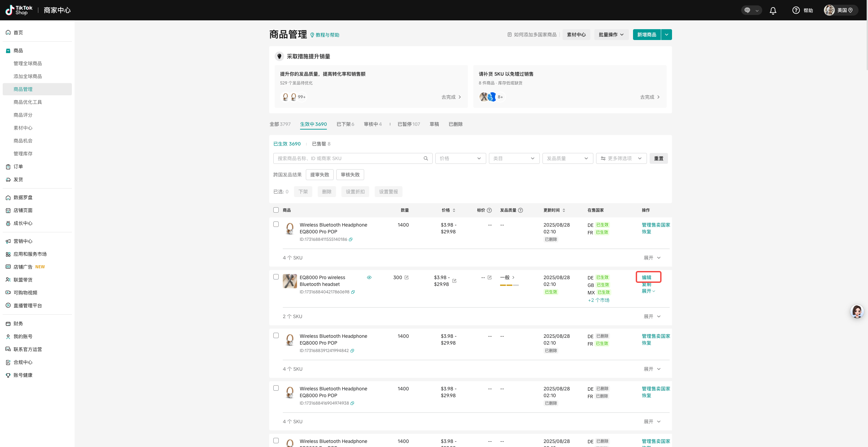Open the 批量操作 dropdown

pyautogui.click(x=611, y=35)
